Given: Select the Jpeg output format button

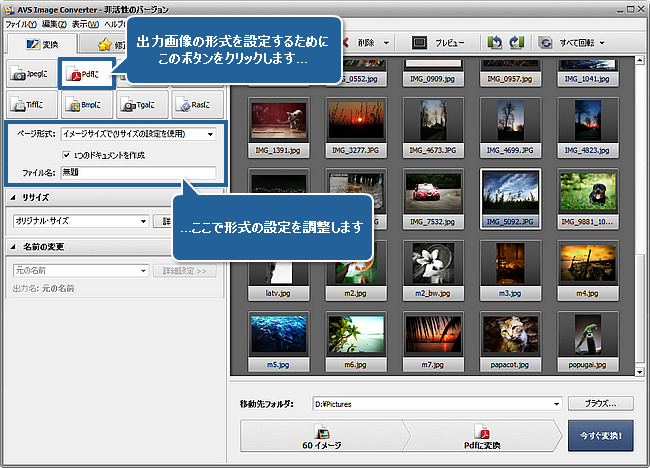Looking at the screenshot, I should pos(31,74).
